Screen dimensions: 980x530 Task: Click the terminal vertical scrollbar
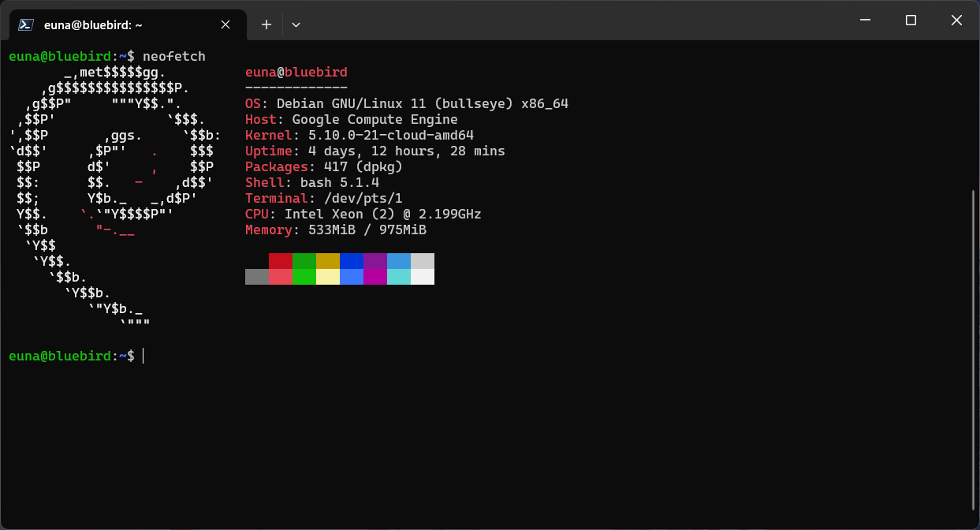pos(973,349)
